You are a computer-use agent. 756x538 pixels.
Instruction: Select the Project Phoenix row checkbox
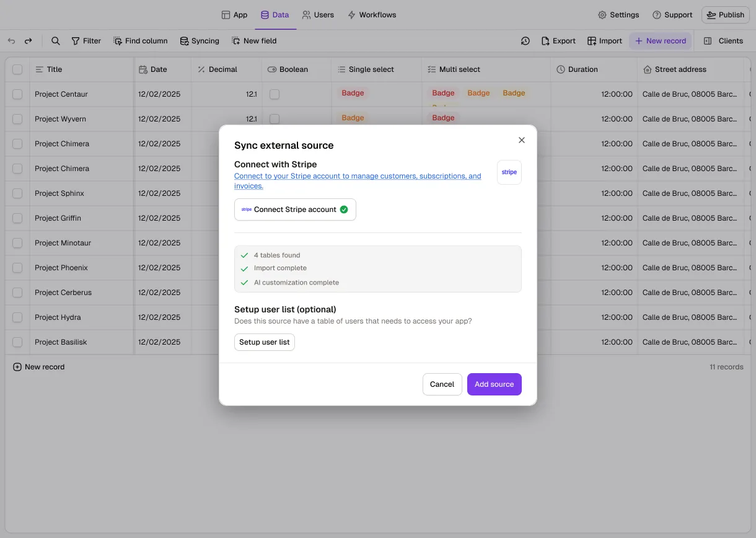[x=17, y=268]
